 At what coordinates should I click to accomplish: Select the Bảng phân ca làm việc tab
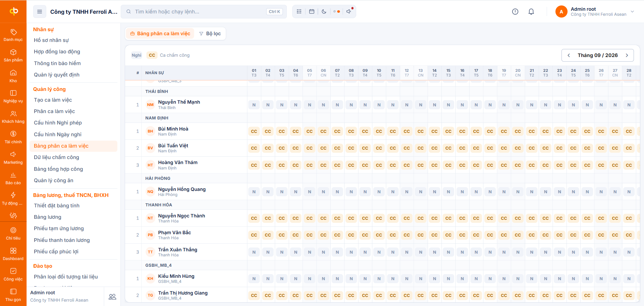[160, 34]
